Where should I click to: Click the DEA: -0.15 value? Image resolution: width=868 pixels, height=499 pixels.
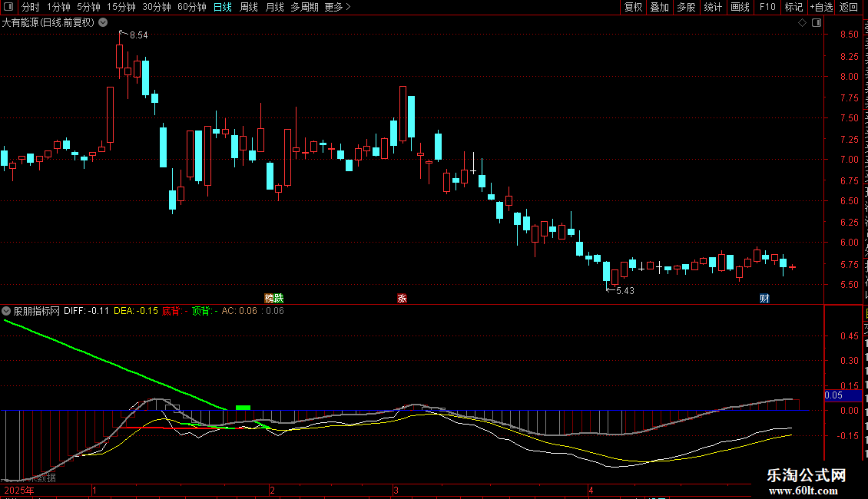[x=136, y=311]
